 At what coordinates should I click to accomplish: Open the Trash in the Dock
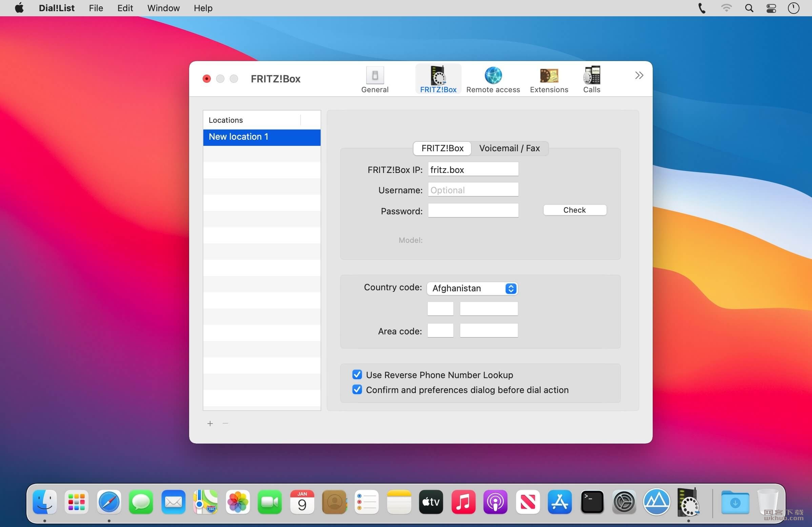(x=767, y=502)
